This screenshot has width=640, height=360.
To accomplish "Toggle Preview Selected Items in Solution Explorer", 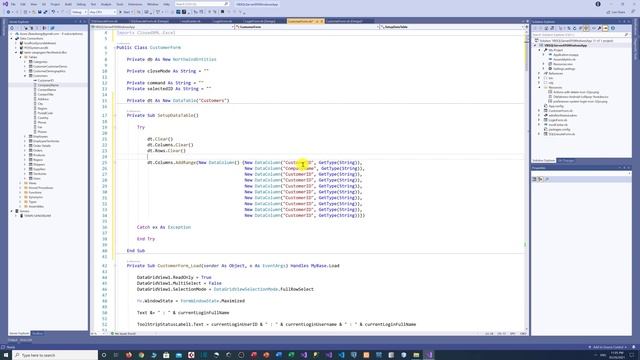I will [605, 28].
